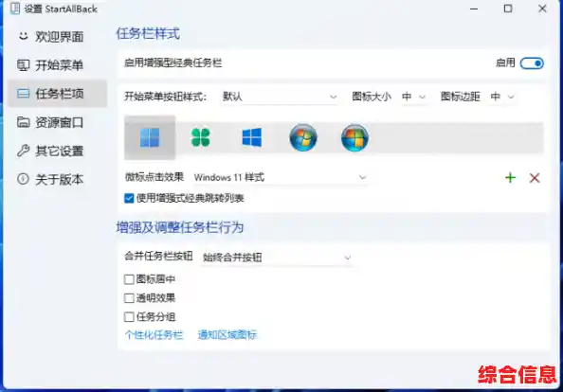Close the StartAllBack settings window
This screenshot has width=563, height=392.
542,9
